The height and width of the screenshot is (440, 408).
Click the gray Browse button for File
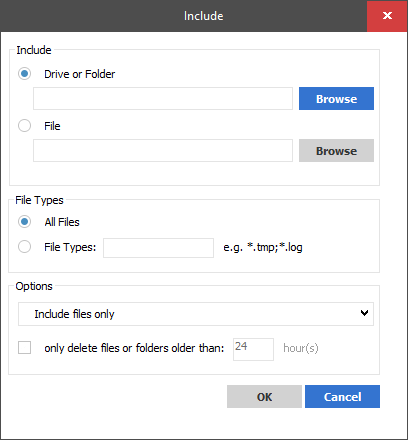coord(336,151)
